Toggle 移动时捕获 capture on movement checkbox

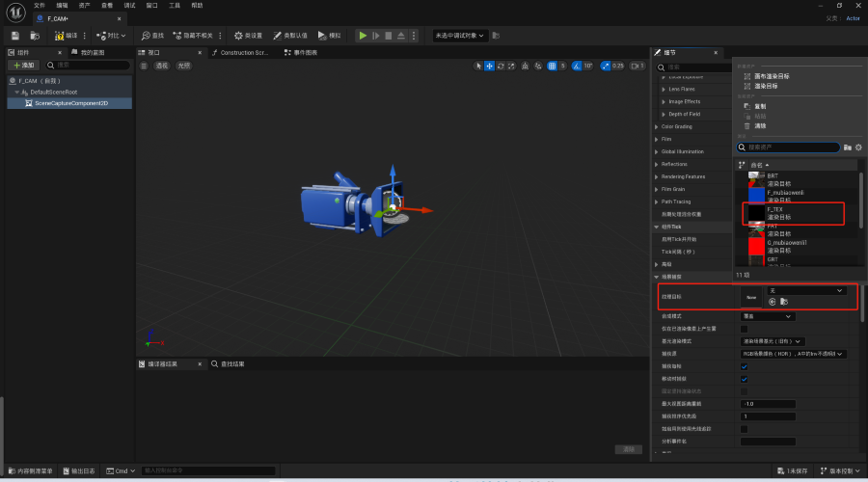[744, 379]
